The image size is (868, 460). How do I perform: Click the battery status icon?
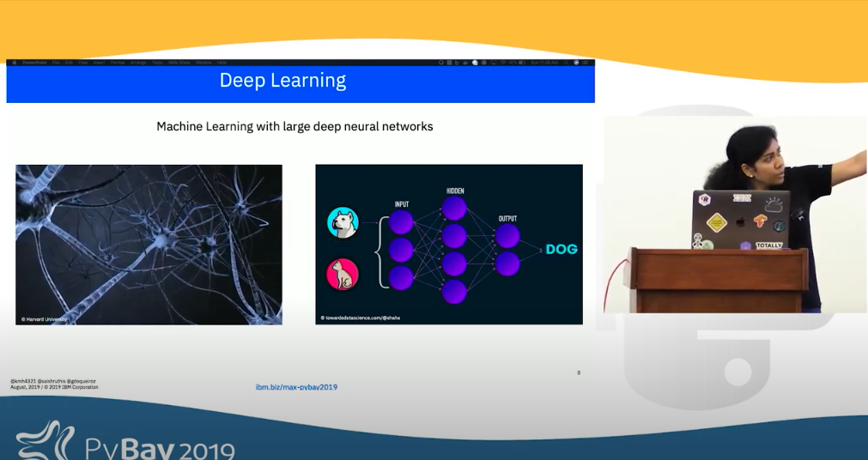pos(521,63)
